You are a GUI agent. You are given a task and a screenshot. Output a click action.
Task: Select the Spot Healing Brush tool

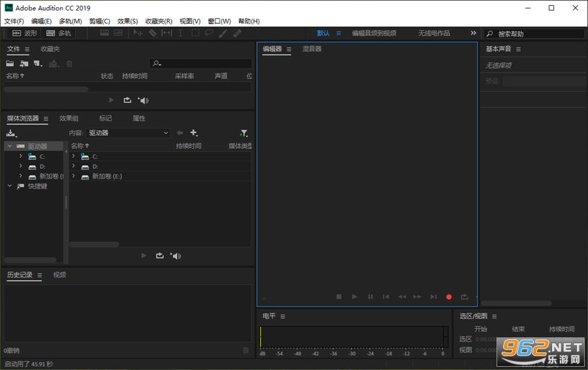coord(237,33)
